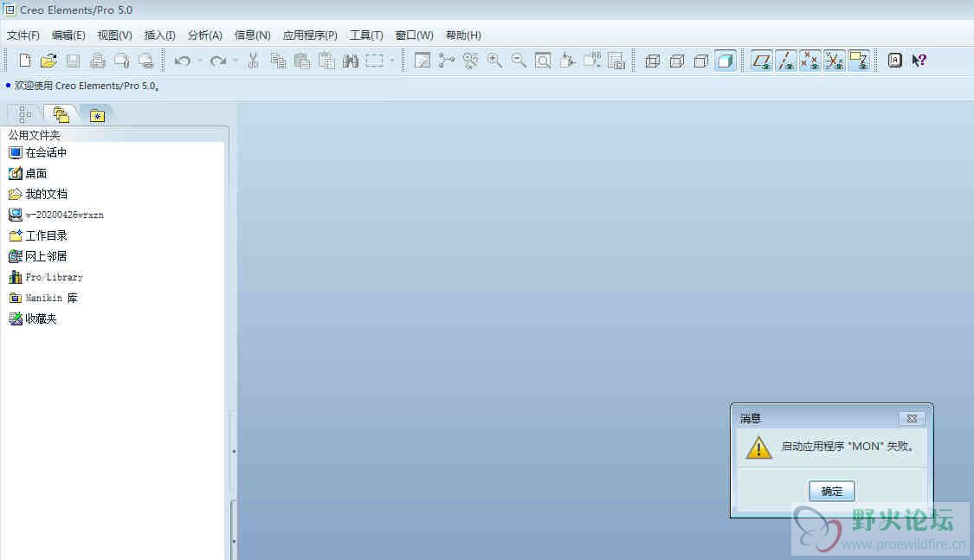Open the selection box dropdown arrow
Screen dimensions: 974x560
(x=392, y=61)
